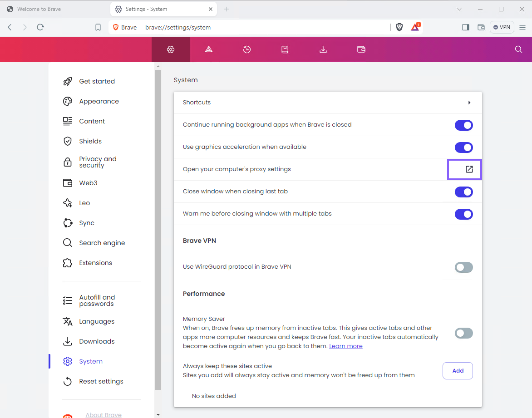
Task: Open the Brave main hamburger menu
Action: 522,27
